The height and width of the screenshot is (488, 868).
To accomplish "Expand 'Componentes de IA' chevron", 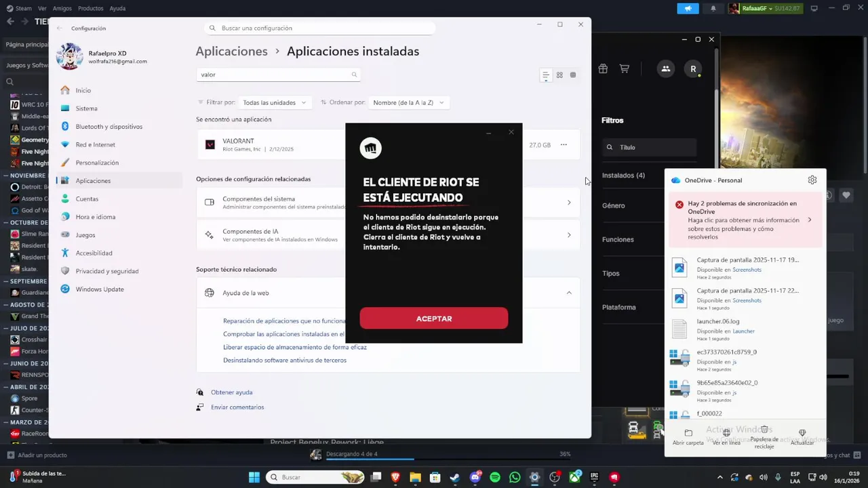I will (x=569, y=235).
